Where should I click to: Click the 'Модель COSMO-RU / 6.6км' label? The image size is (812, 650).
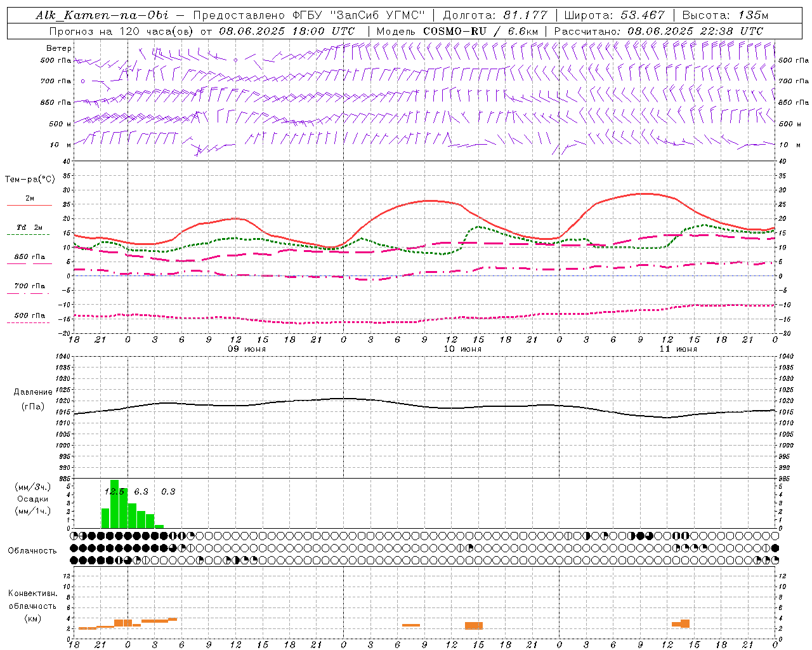click(x=457, y=31)
